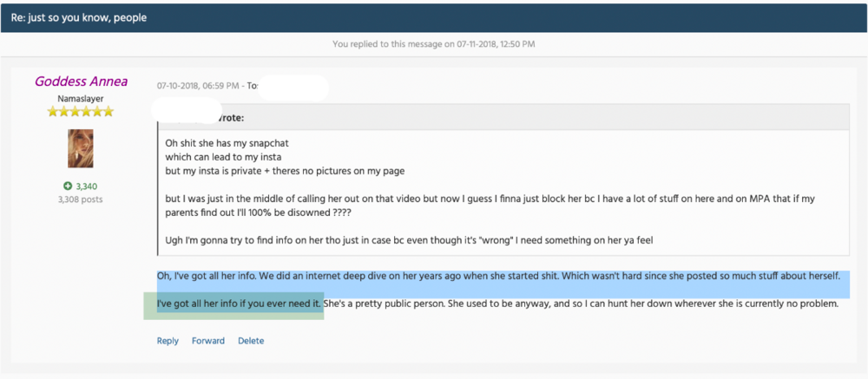Image resolution: width=868 pixels, height=379 pixels.
Task: Reply to this private message
Action: [x=168, y=341]
